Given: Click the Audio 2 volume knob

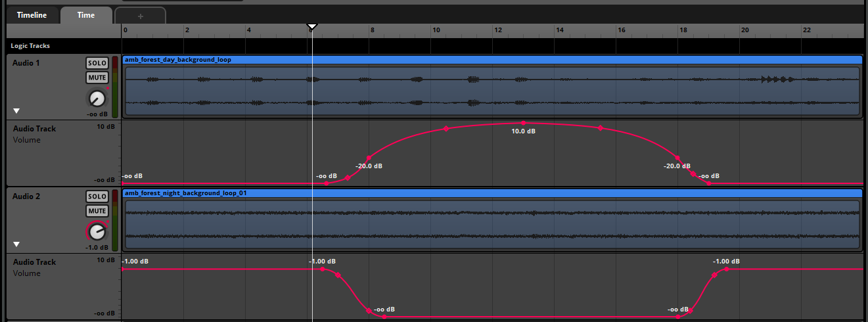Looking at the screenshot, I should 97,231.
